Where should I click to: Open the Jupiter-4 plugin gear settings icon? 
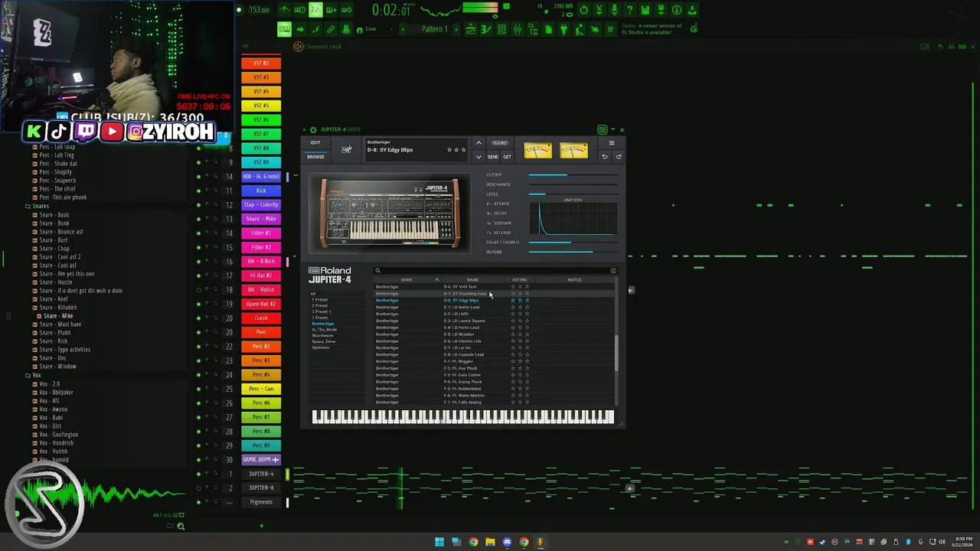tap(313, 129)
